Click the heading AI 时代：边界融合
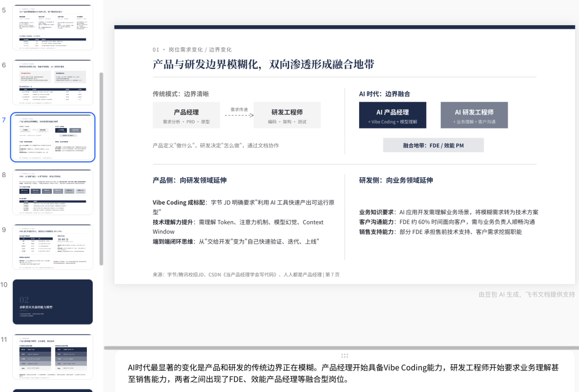The image size is (579, 392). coord(384,94)
